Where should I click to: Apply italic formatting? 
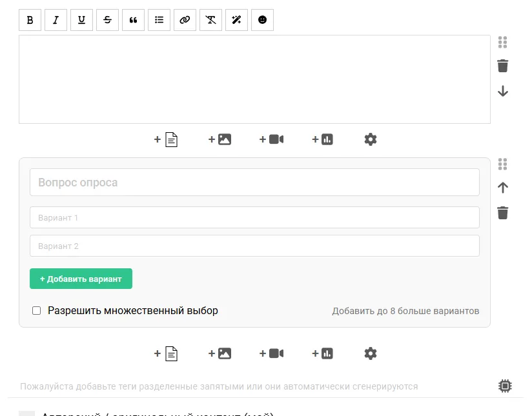tap(56, 20)
